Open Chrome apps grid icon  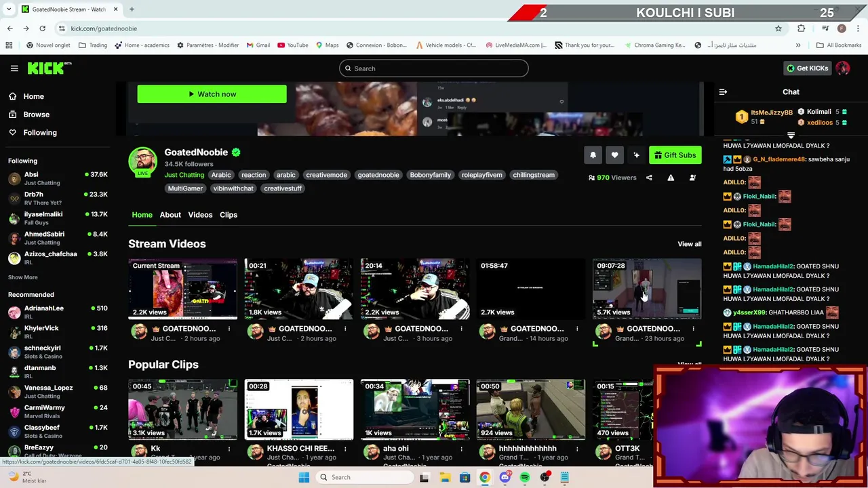[x=9, y=45]
